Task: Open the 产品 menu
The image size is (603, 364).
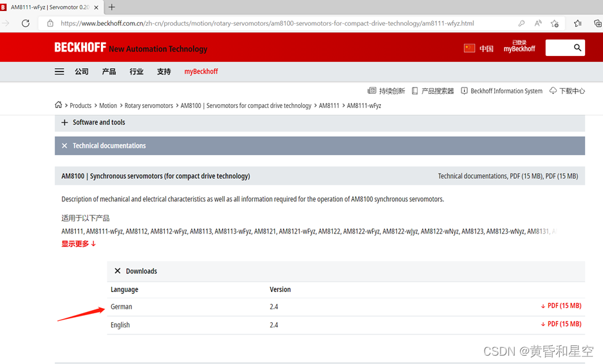Action: point(109,71)
